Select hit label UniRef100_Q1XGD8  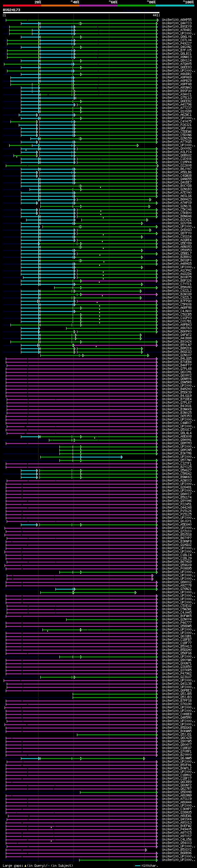click(x=177, y=111)
